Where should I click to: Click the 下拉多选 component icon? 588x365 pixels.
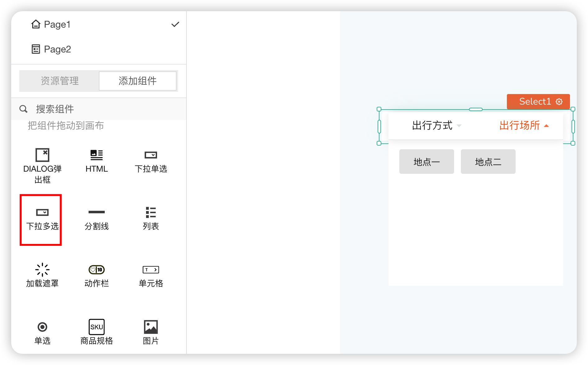42,213
